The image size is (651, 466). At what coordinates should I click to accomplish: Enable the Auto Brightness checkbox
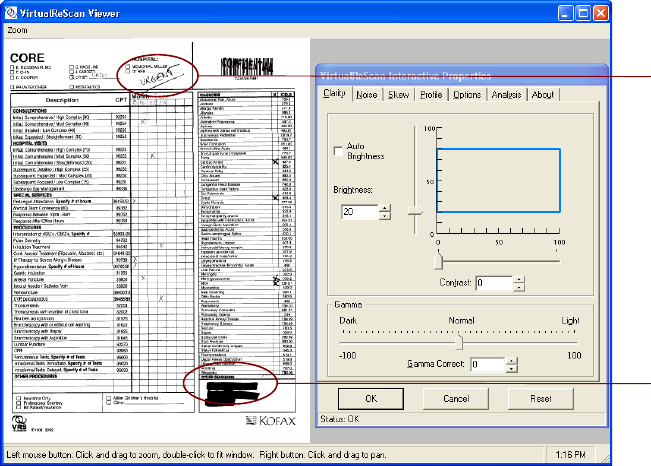pyautogui.click(x=337, y=150)
